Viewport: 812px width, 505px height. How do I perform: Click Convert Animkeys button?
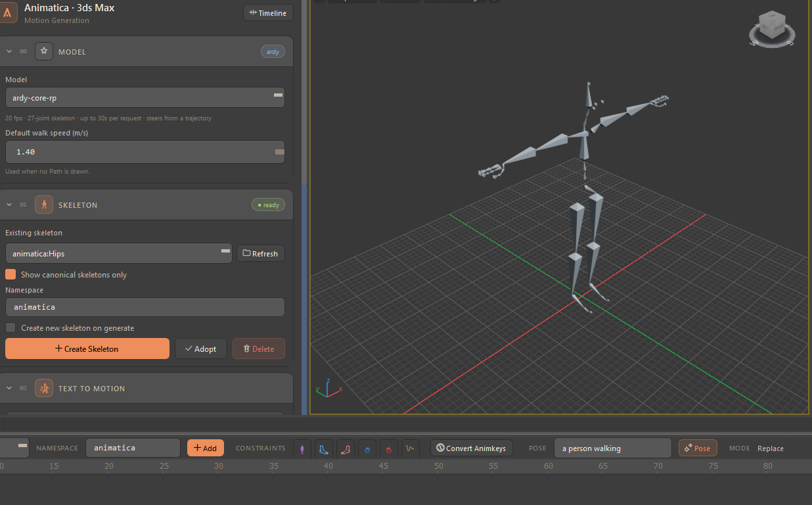click(x=472, y=448)
